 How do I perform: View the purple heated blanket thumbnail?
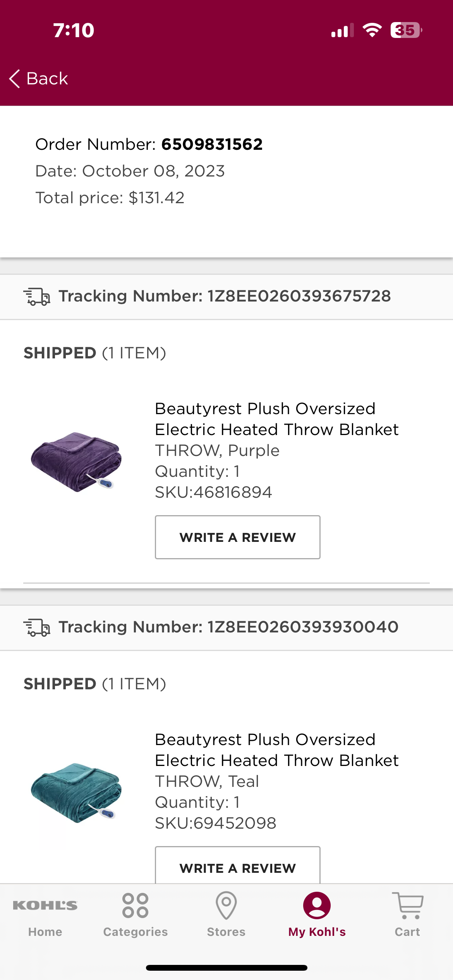pyautogui.click(x=76, y=461)
